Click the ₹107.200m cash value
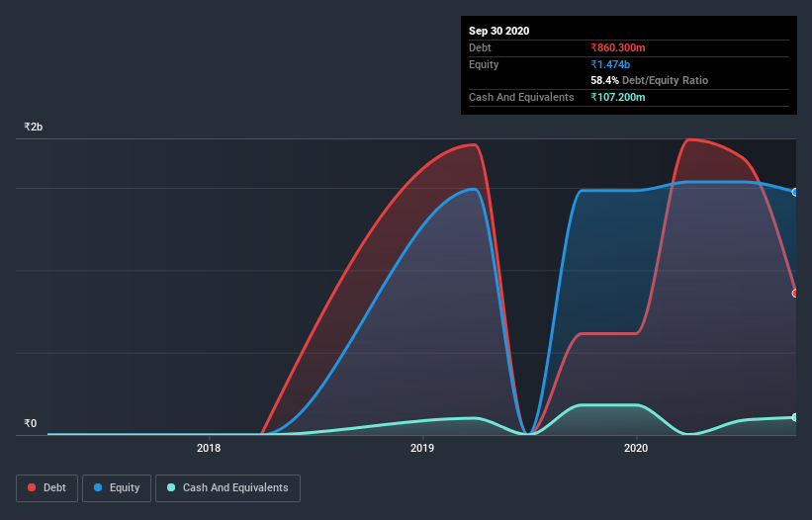The width and height of the screenshot is (812, 520). (618, 97)
